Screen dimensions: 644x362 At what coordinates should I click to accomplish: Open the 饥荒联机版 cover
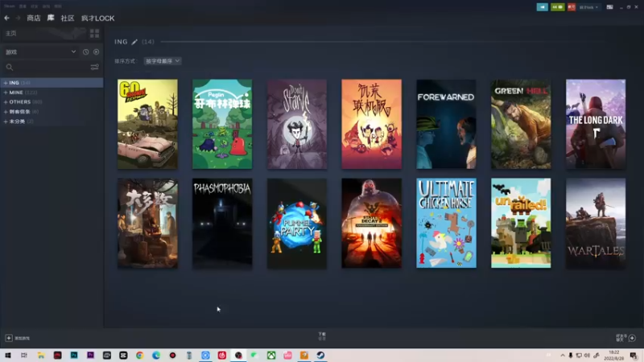tap(372, 124)
